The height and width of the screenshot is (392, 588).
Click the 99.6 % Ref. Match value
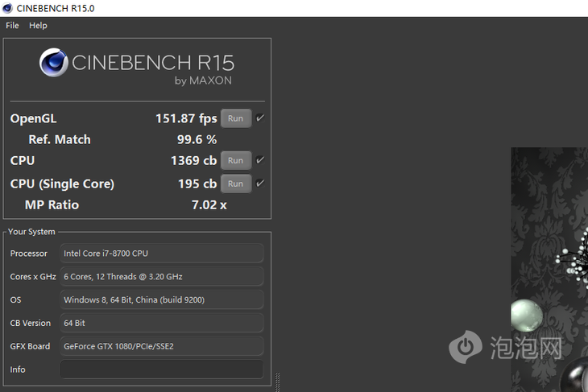(x=197, y=139)
